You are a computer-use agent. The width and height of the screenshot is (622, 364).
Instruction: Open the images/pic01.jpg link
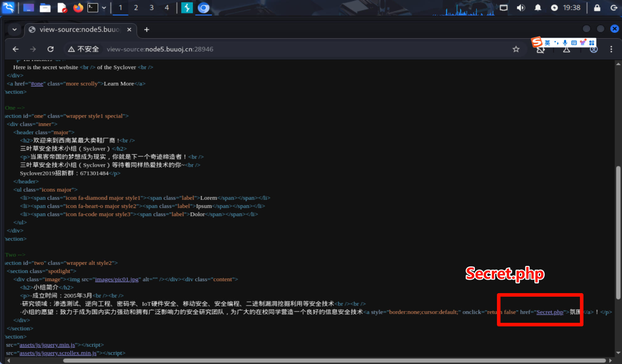tap(117, 279)
